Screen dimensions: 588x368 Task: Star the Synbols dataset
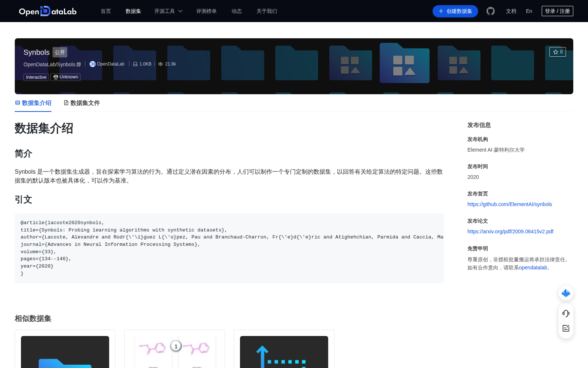coord(557,52)
